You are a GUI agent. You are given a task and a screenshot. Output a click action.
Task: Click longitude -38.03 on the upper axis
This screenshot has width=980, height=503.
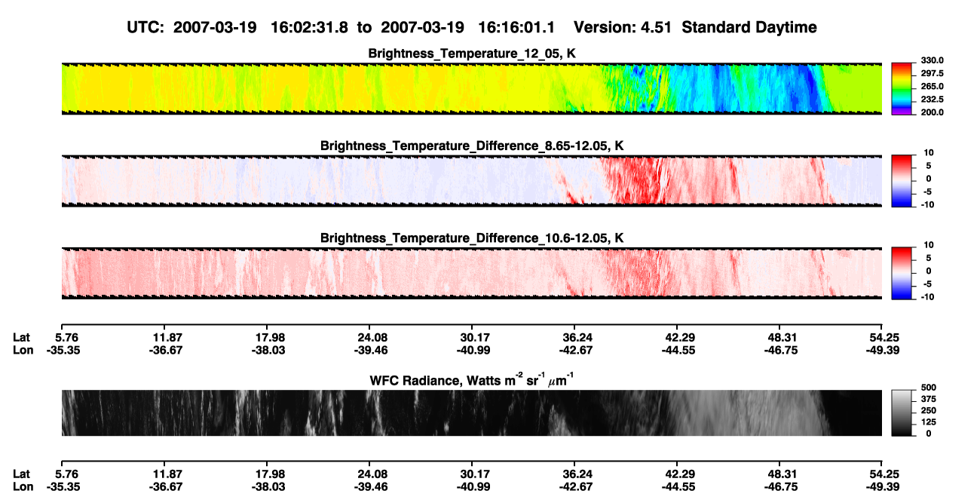266,350
